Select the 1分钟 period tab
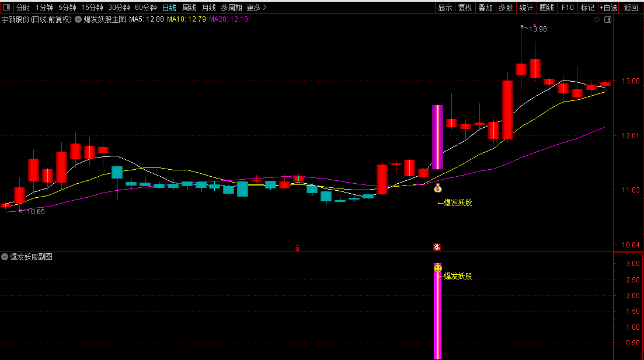 (44, 8)
